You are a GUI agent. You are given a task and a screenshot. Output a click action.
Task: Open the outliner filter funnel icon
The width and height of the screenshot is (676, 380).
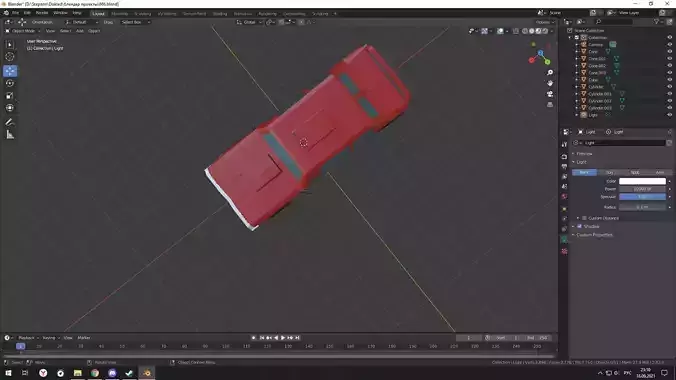pos(657,22)
